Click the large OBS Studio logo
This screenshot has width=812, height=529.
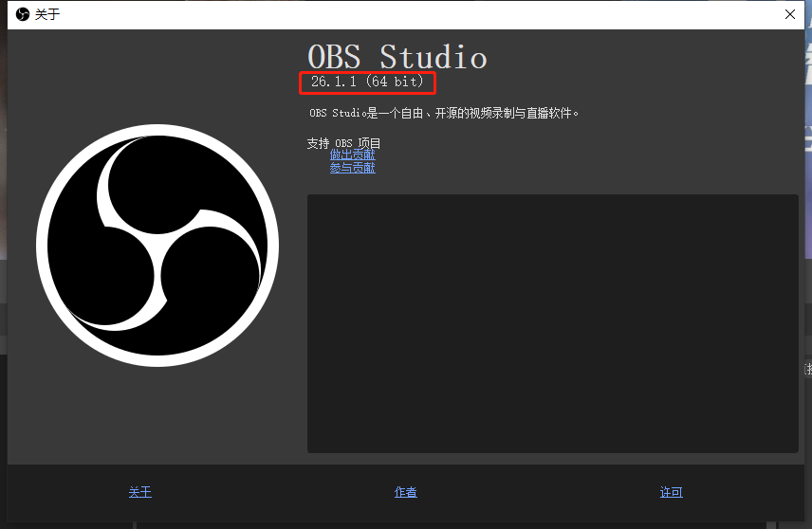[x=157, y=246]
